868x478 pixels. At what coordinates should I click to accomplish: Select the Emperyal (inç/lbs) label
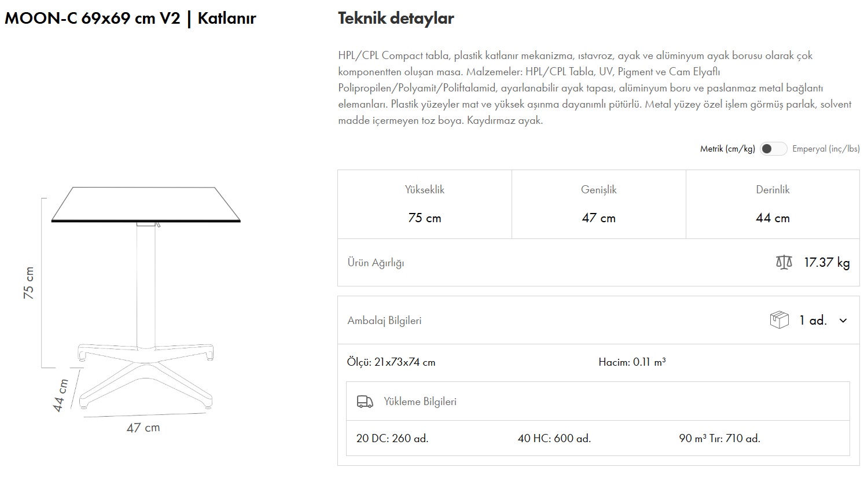pyautogui.click(x=826, y=149)
